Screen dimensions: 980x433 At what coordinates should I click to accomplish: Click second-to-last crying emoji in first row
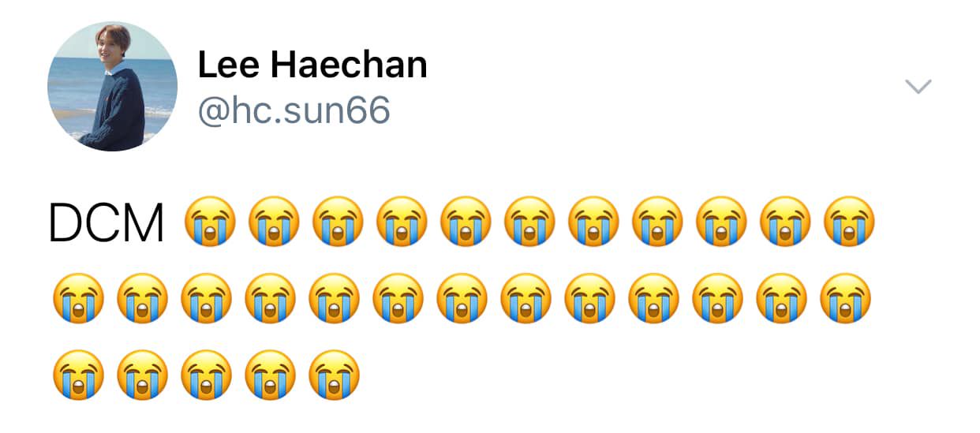(x=785, y=222)
